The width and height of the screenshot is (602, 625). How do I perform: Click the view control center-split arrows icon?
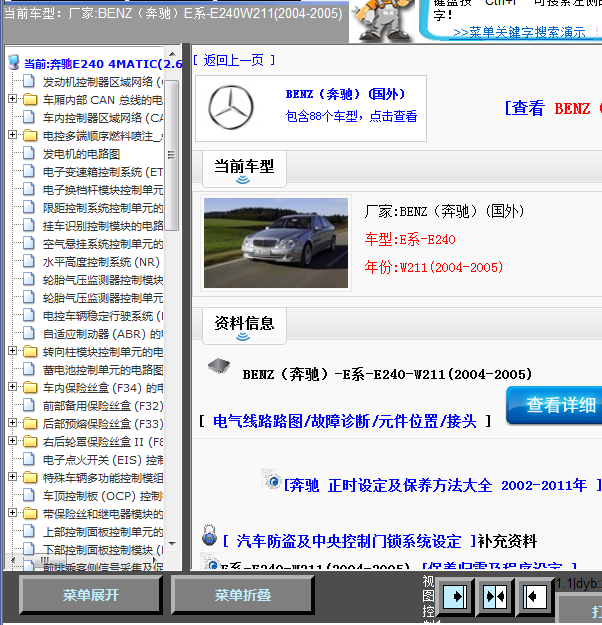[x=495, y=597]
